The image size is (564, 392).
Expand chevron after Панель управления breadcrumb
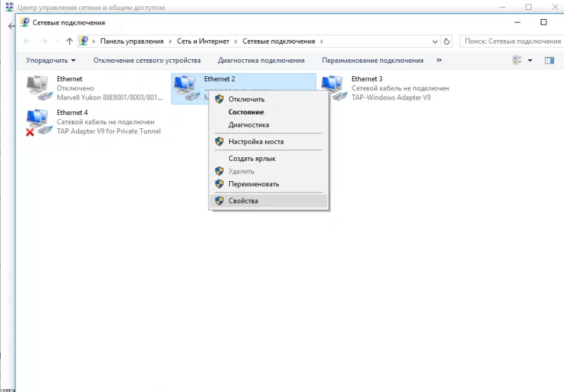coord(170,42)
